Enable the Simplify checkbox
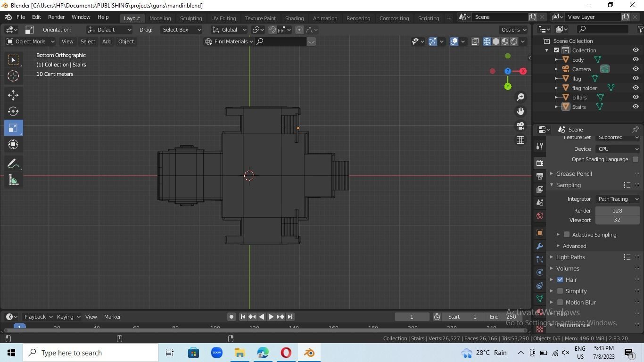 pyautogui.click(x=560, y=291)
